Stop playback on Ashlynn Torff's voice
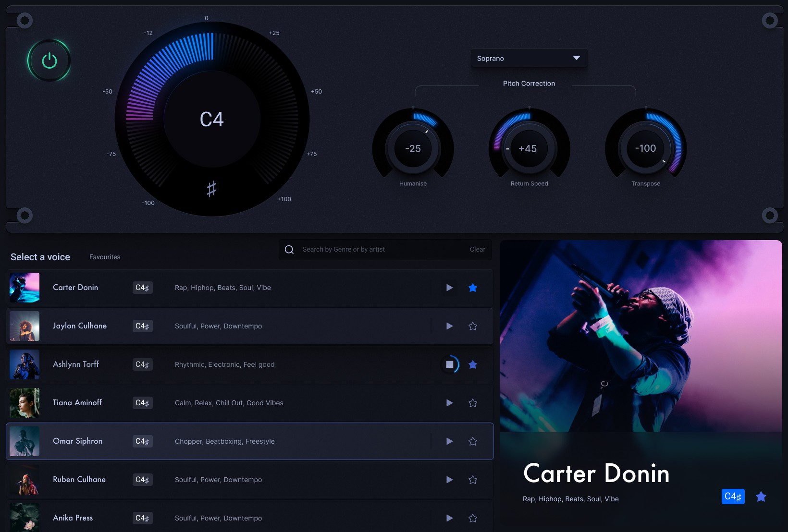Screen dimensions: 788x532 point(449,364)
